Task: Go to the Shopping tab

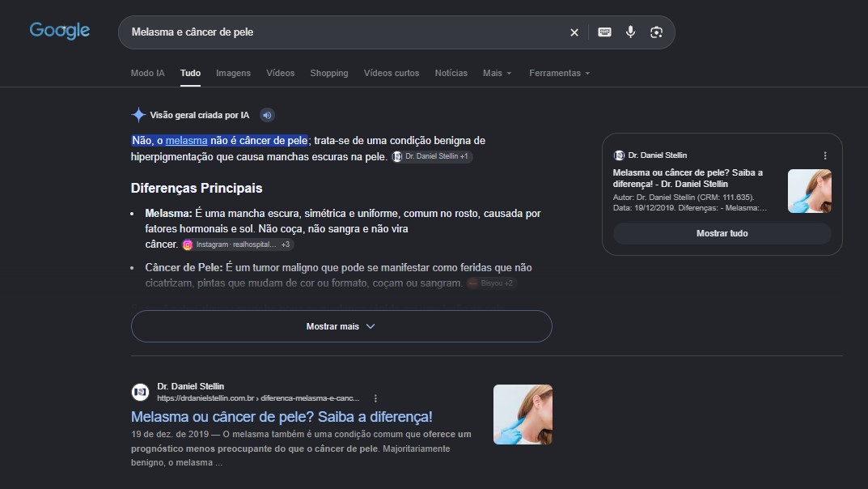Action: click(328, 73)
